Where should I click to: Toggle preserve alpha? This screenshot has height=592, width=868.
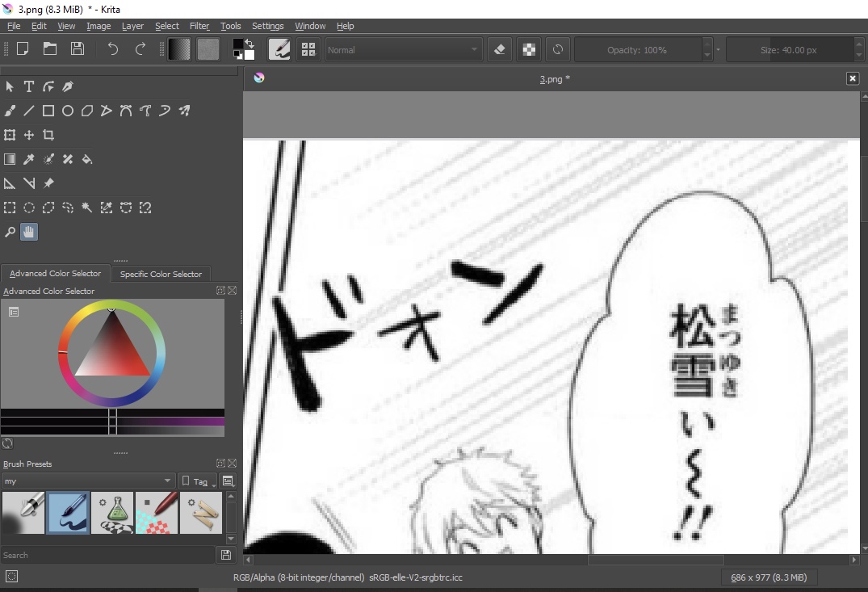tap(529, 49)
